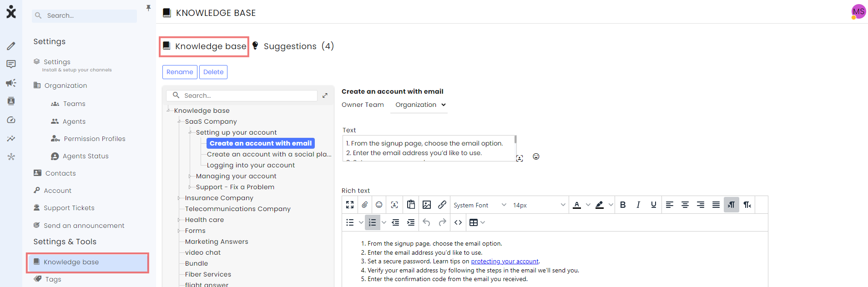Open source code view in editor
The width and height of the screenshot is (868, 287).
458,222
